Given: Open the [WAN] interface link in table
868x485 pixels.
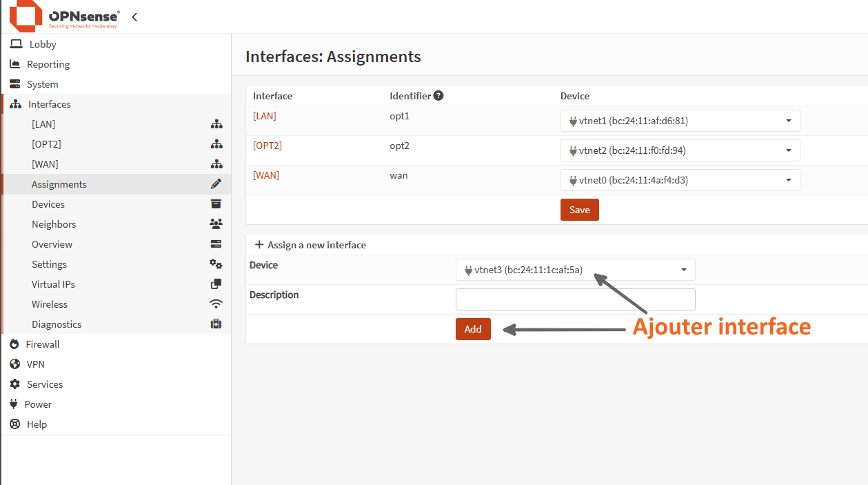Looking at the screenshot, I should tap(266, 175).
